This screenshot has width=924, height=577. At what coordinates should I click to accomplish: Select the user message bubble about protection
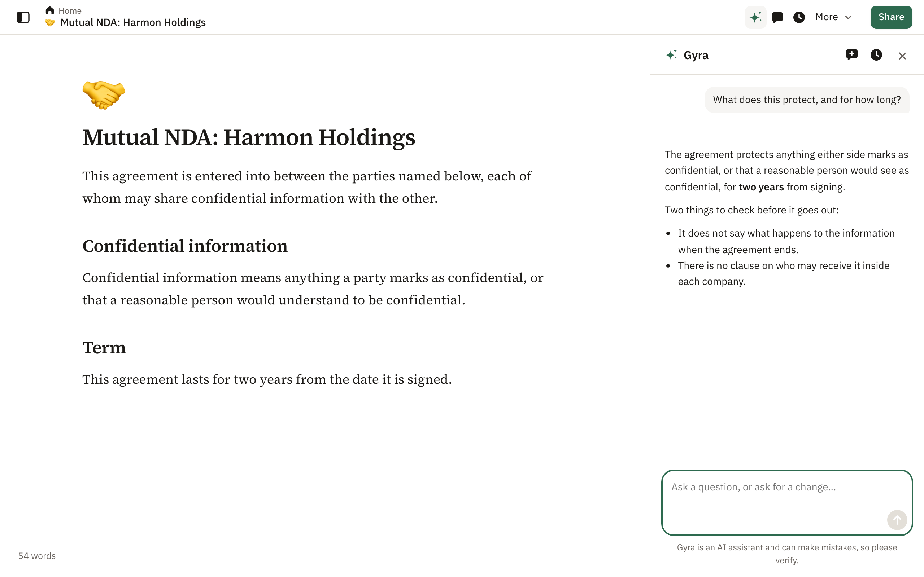click(806, 100)
